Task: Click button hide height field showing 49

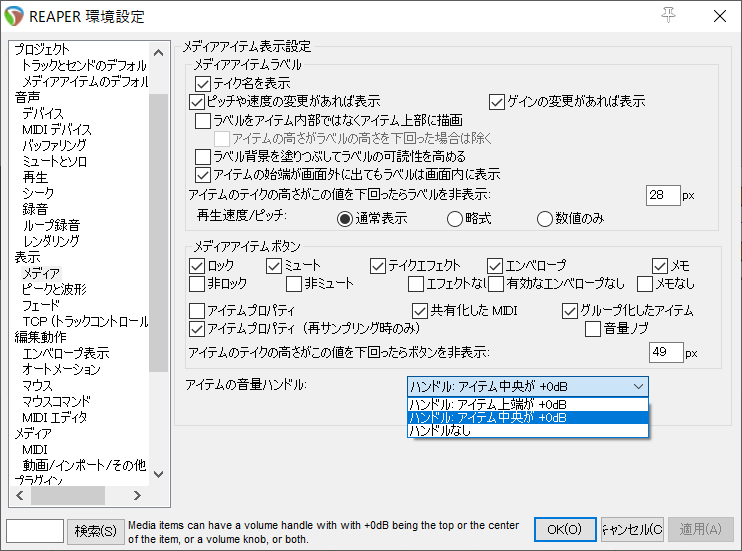Action: tap(666, 353)
